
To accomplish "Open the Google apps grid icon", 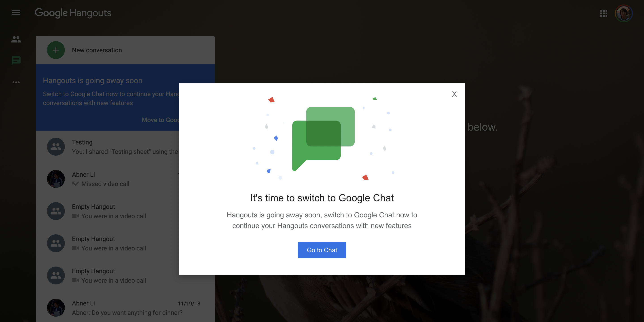I will [604, 13].
